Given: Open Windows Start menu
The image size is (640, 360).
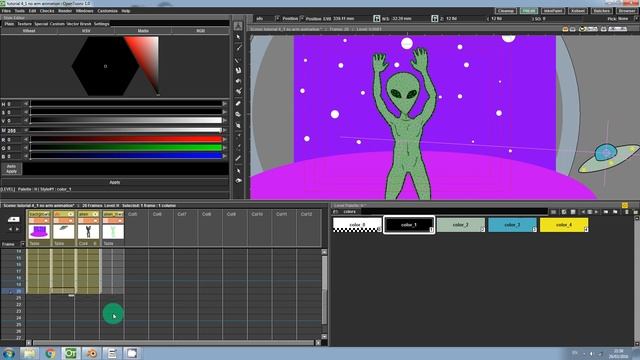Looking at the screenshot, I should (9, 353).
